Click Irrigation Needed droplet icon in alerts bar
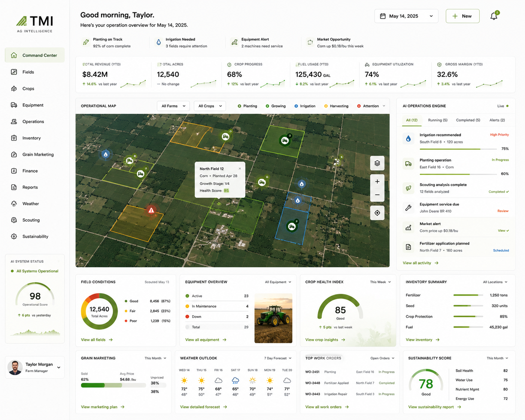Viewport: 525px width, 420px height. pyautogui.click(x=158, y=42)
